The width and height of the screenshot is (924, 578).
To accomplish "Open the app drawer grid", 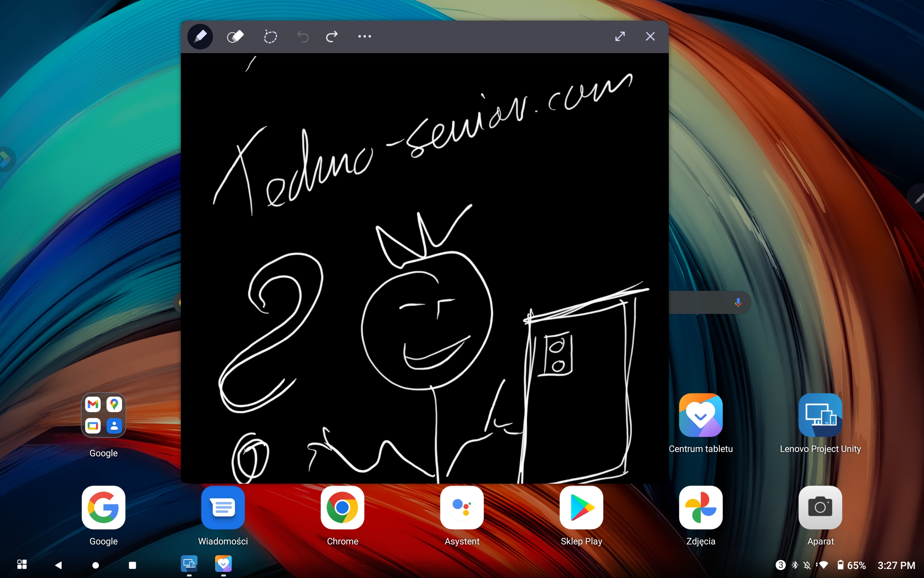I will [x=22, y=565].
